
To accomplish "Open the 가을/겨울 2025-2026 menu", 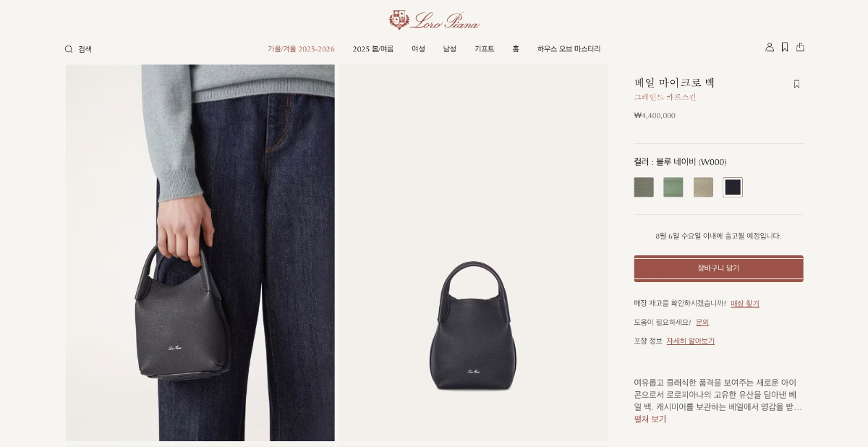I will pyautogui.click(x=301, y=49).
